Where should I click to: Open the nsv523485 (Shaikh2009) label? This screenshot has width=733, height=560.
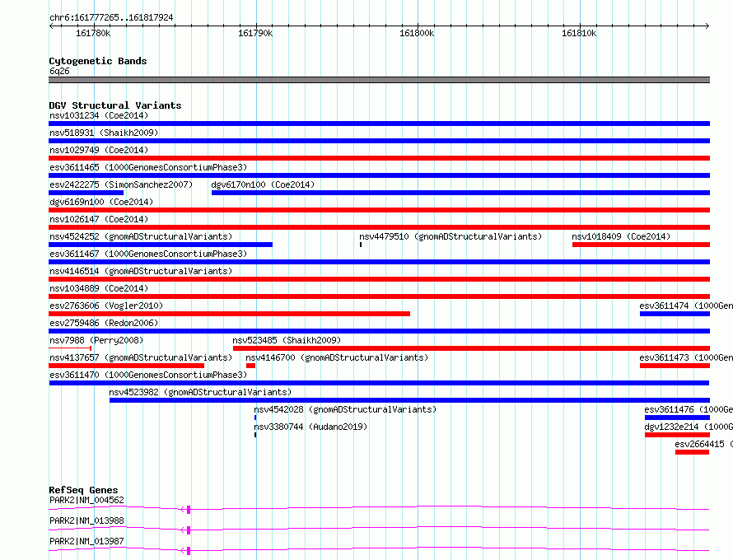pyautogui.click(x=287, y=340)
